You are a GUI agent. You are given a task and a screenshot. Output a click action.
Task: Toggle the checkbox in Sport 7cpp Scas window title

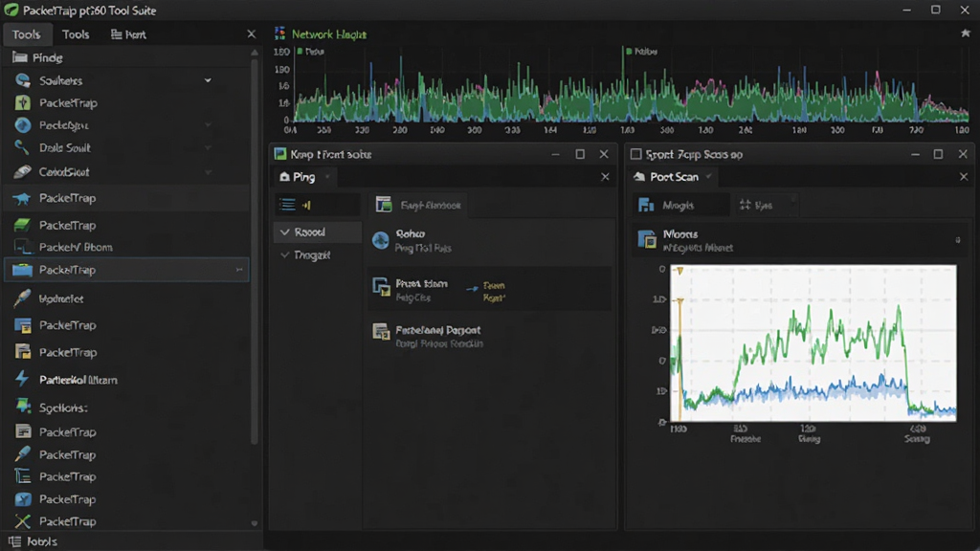coord(635,154)
